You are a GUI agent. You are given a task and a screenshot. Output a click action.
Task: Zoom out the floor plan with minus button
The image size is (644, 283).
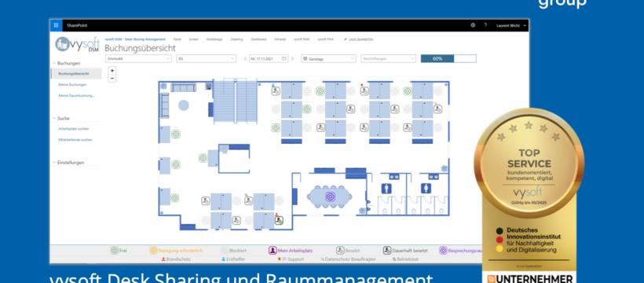112,78
